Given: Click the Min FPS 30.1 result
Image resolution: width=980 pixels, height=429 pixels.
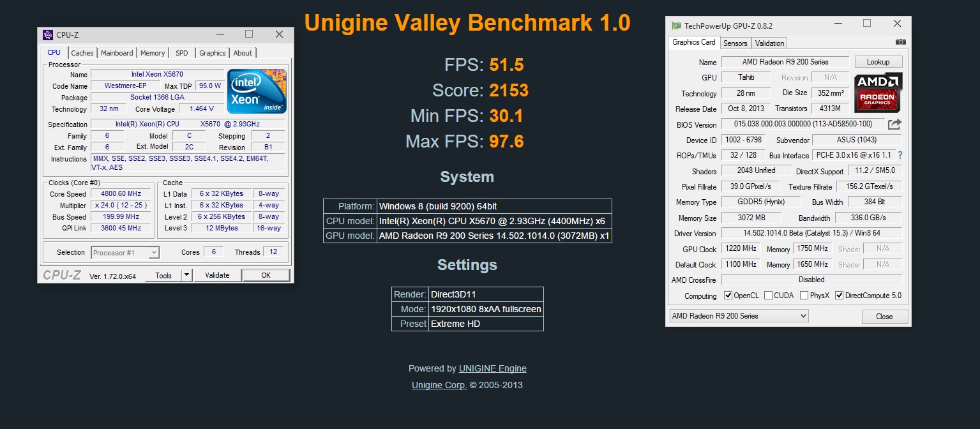Looking at the screenshot, I should 506,116.
